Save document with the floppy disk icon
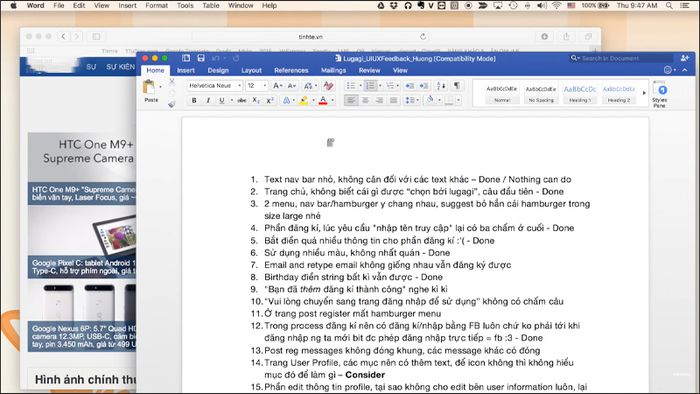The height and width of the screenshot is (394, 700). tap(201, 58)
